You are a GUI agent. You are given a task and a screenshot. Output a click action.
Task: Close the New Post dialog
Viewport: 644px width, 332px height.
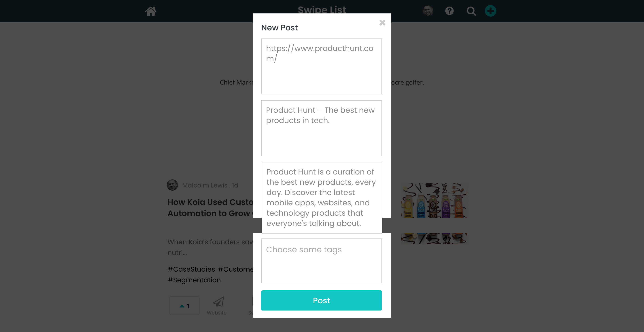point(382,23)
